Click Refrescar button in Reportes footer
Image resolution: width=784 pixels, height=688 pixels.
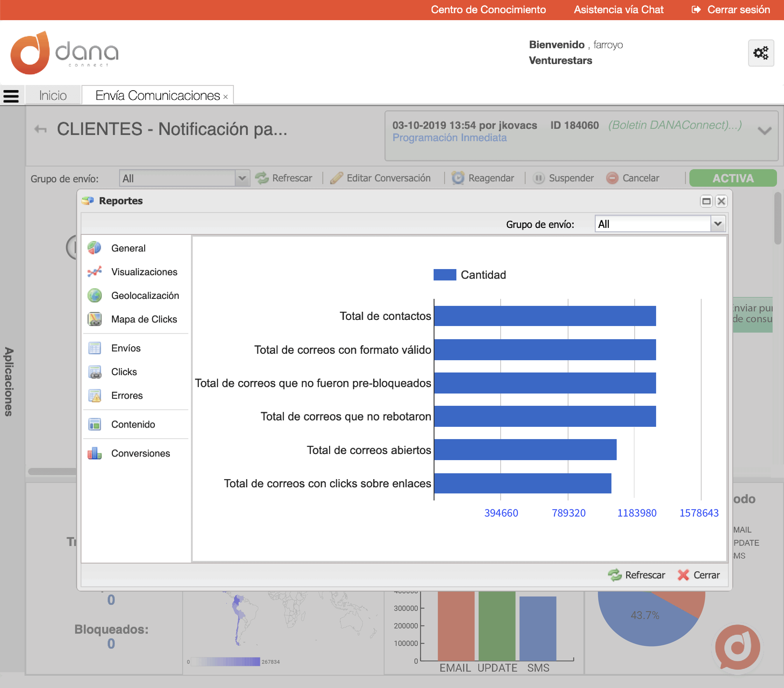click(x=637, y=575)
